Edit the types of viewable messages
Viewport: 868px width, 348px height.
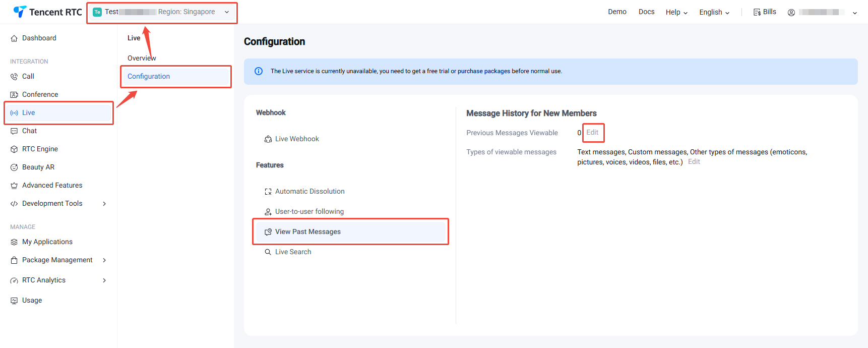tap(694, 162)
